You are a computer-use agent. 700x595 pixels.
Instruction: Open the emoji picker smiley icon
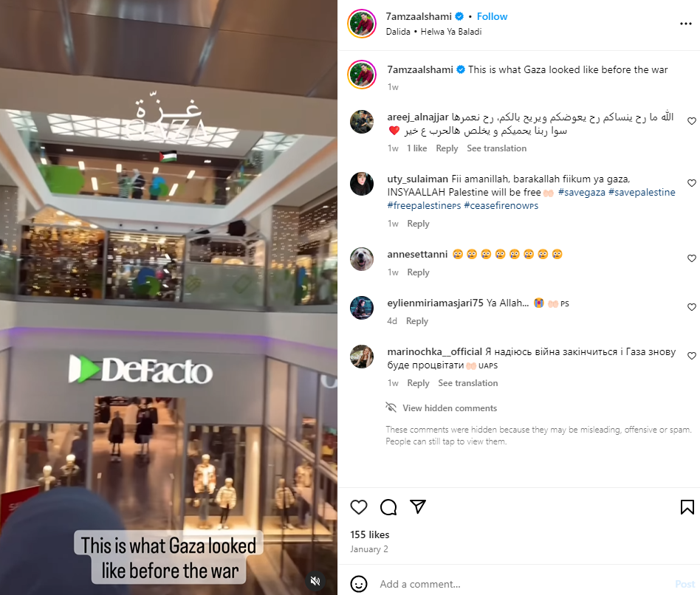359,584
